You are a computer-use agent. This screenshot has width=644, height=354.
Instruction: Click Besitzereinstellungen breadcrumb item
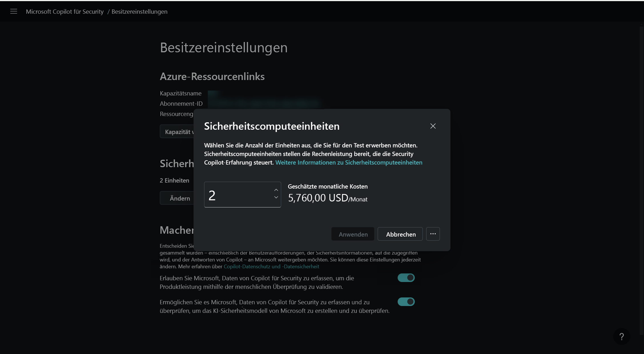click(140, 11)
